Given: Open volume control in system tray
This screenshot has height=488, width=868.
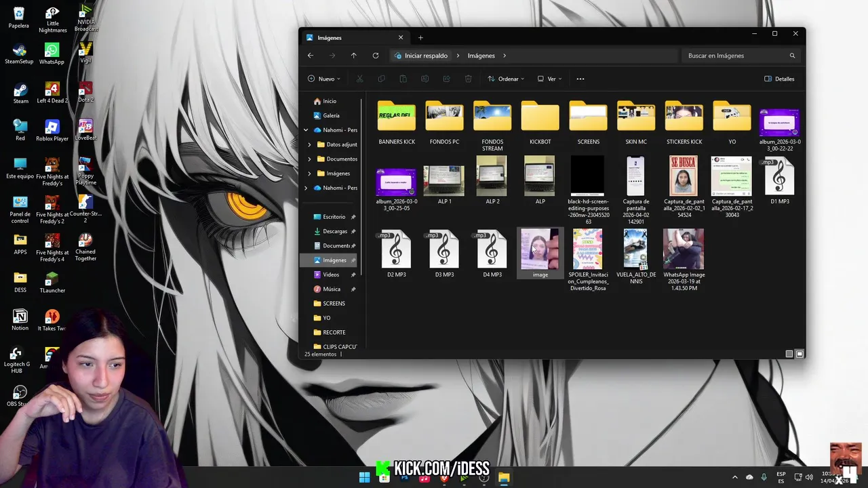Looking at the screenshot, I should coord(810,477).
